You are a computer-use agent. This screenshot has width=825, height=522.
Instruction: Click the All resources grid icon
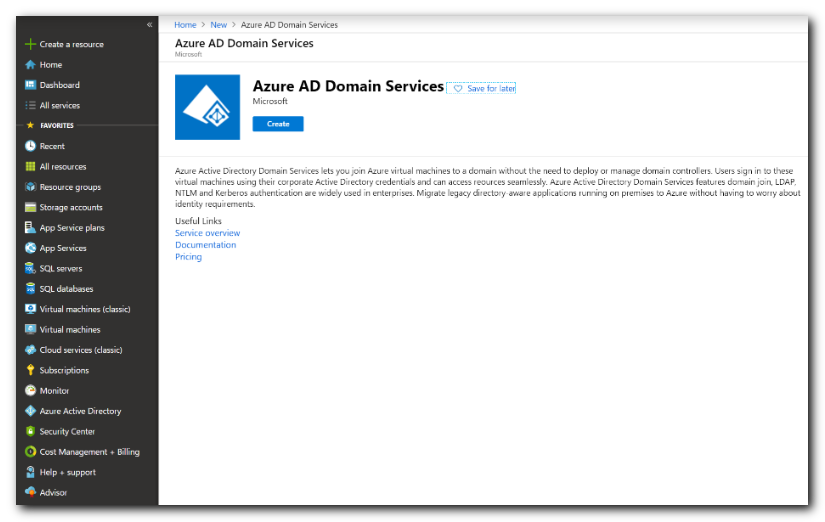31,166
